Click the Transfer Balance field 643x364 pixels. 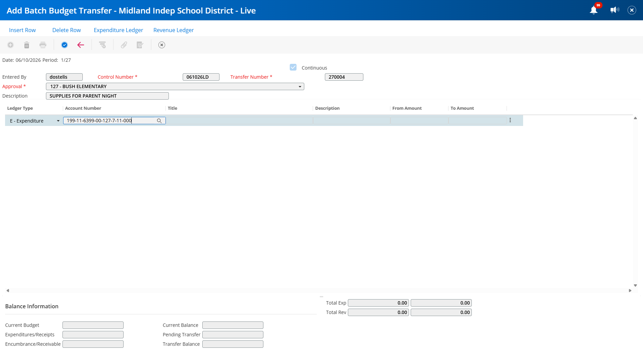click(x=233, y=344)
